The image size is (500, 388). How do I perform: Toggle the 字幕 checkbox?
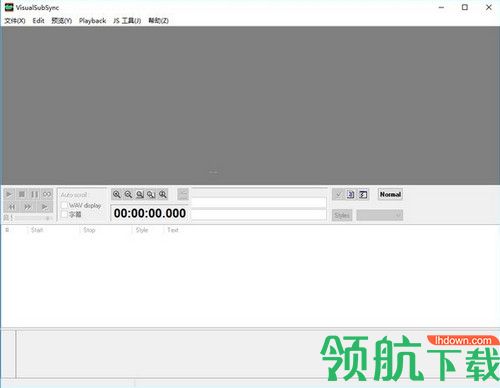(64, 215)
